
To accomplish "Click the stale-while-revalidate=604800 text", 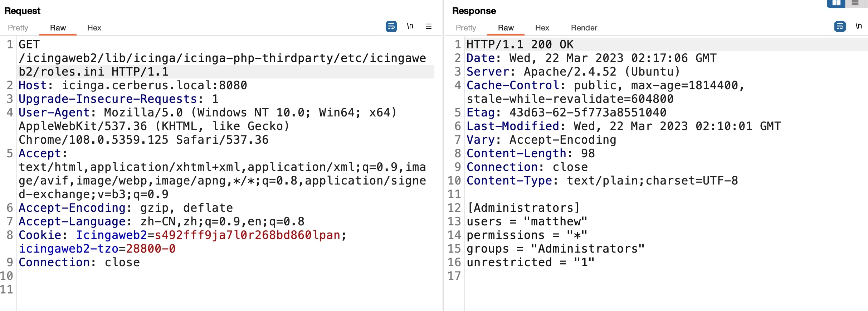I will [x=570, y=99].
